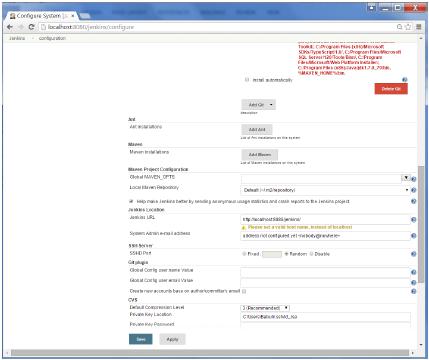Image resolution: width=429 pixels, height=360 pixels.
Task: Open the Add Git dropdown button
Action: (259, 105)
